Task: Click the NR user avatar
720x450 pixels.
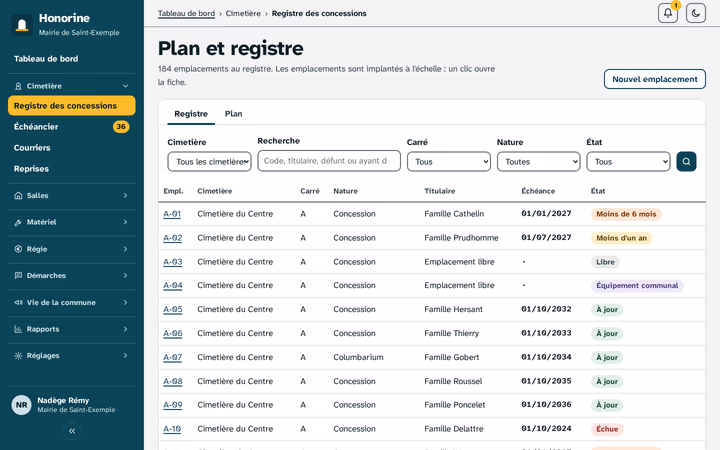Action: 22,405
